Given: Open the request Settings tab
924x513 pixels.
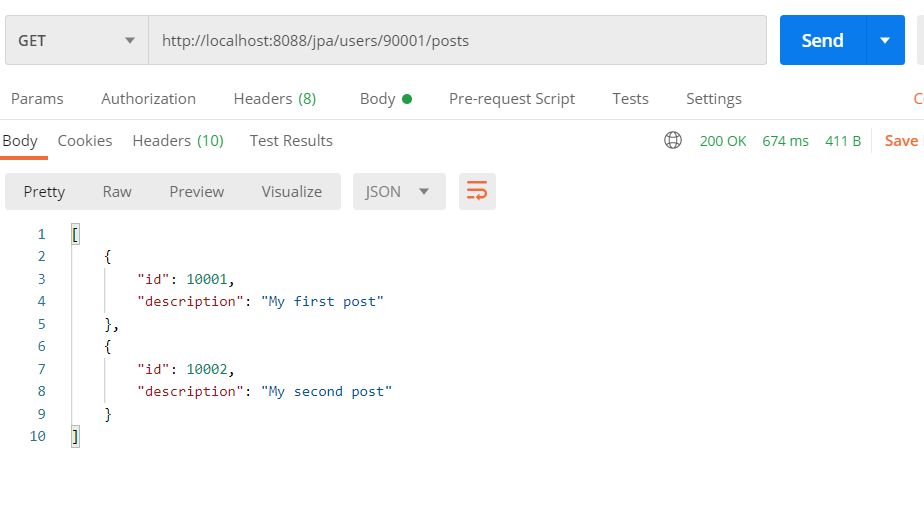Looking at the screenshot, I should 714,98.
